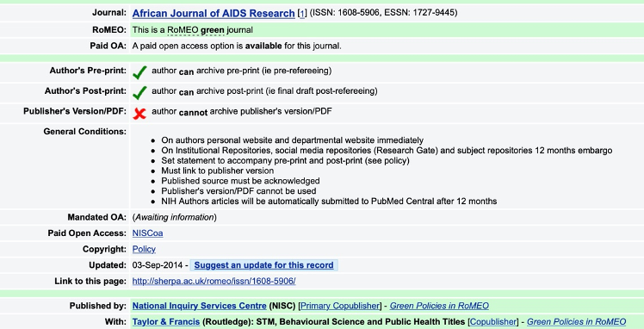Click the 12 months embargo repositories condition

(x=387, y=151)
